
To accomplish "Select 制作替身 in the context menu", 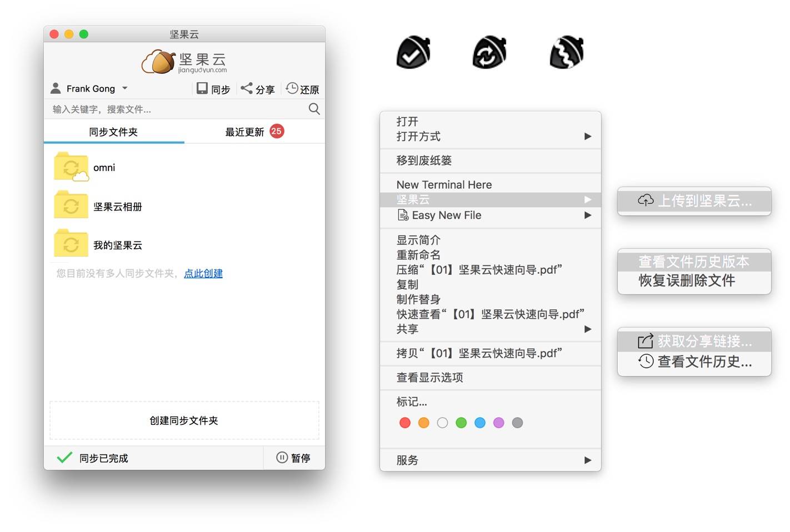I will tap(418, 299).
